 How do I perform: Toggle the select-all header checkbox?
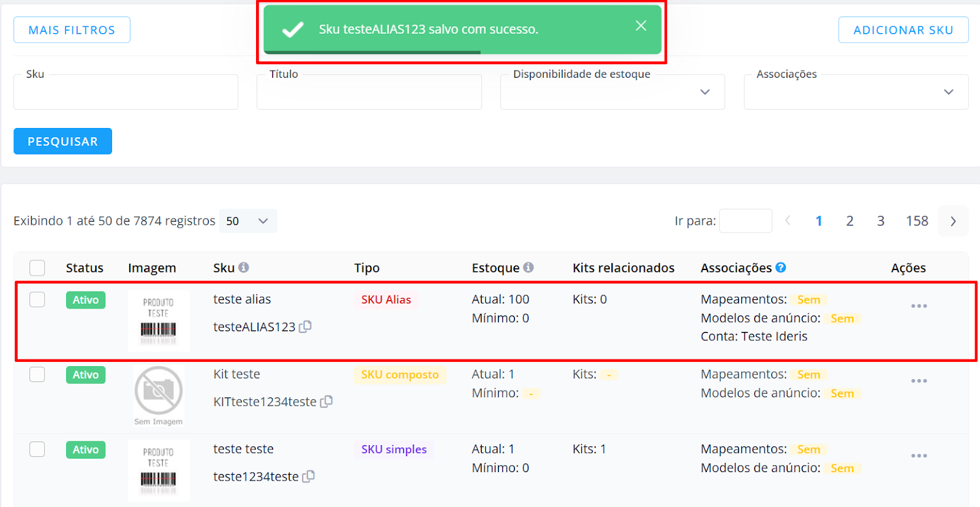(x=37, y=268)
